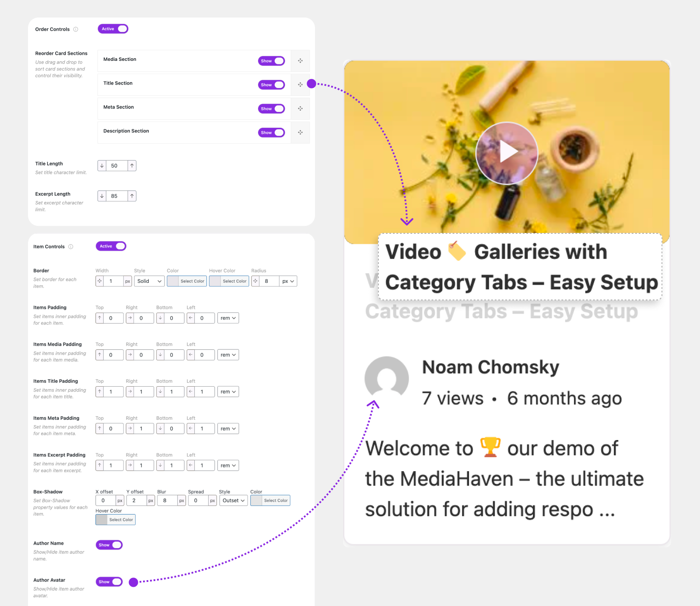700x606 pixels.
Task: Click the Box-Shadow Blur input field
Action: (168, 500)
